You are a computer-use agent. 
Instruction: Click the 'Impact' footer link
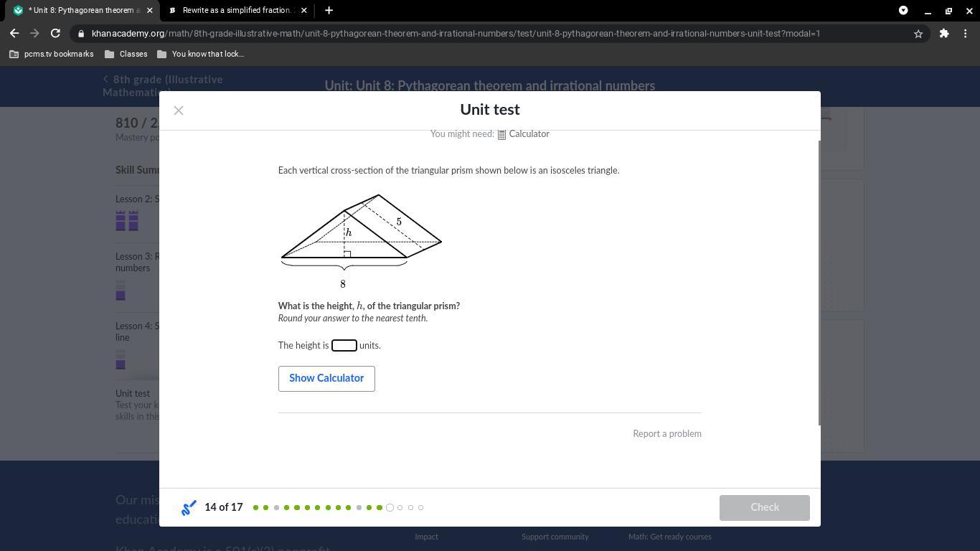pos(426,537)
